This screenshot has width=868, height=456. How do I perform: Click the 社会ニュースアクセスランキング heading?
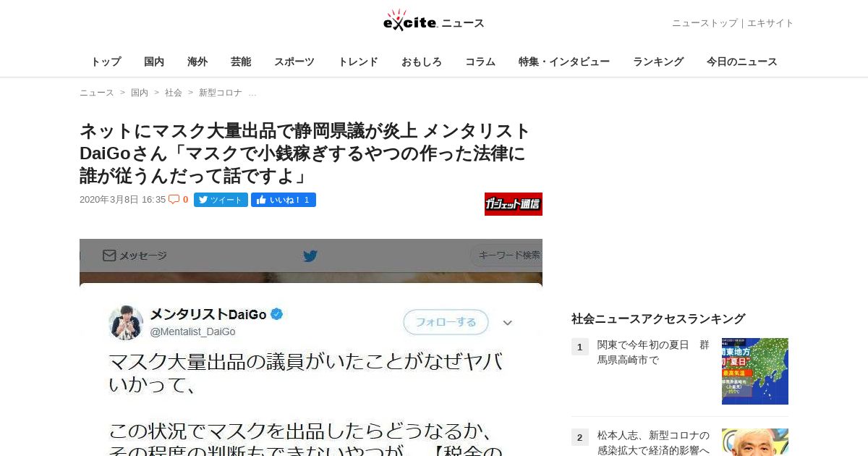(x=658, y=318)
